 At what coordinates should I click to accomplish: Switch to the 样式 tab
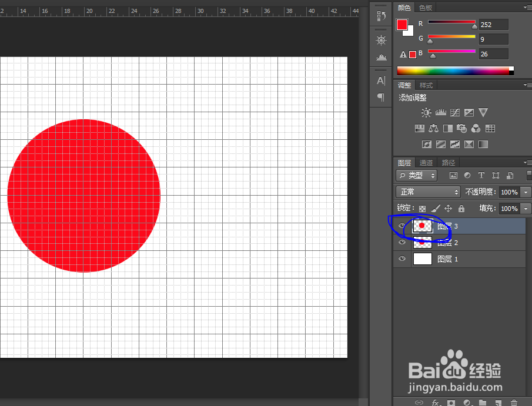[x=426, y=85]
